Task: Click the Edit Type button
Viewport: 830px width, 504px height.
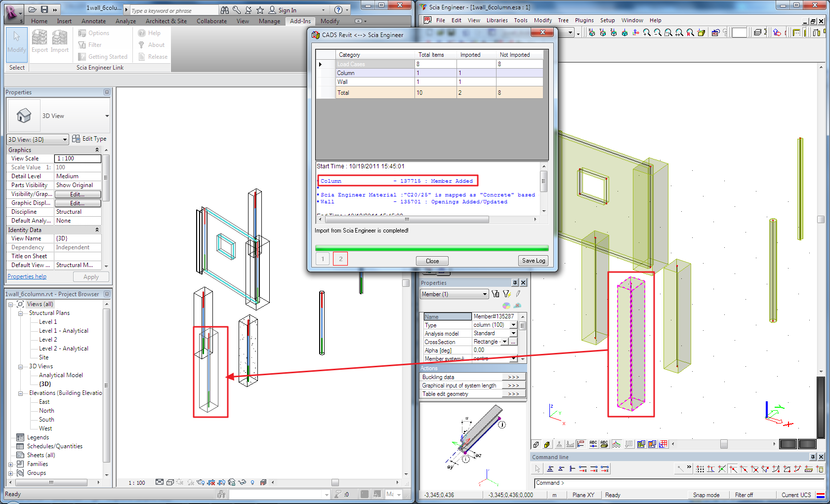Action: pyautogui.click(x=89, y=139)
